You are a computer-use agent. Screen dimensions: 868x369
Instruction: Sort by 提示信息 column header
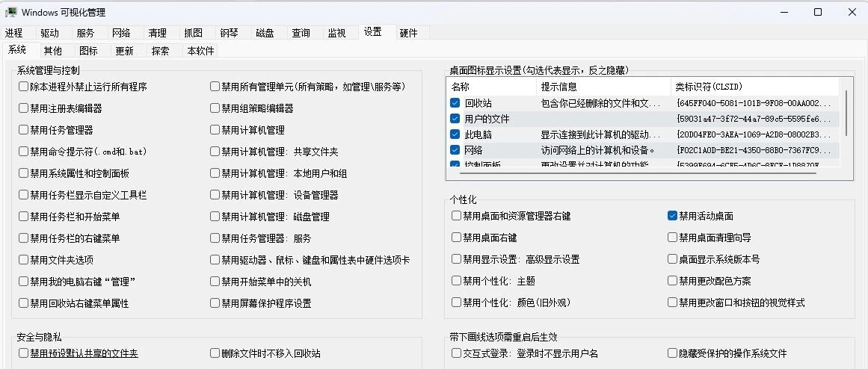coord(603,87)
